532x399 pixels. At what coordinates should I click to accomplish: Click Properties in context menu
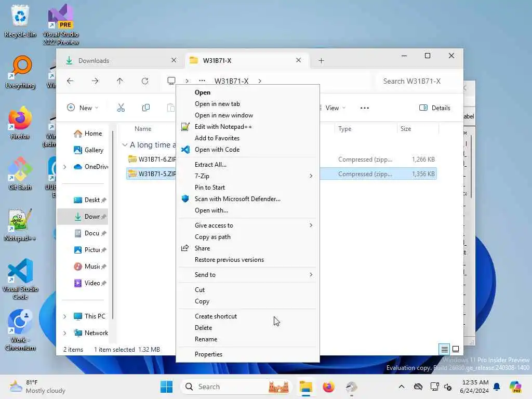[247, 354]
